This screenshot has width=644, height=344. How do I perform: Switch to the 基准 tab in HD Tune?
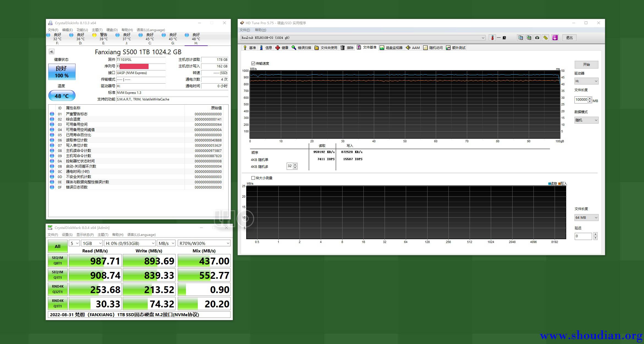(x=250, y=48)
